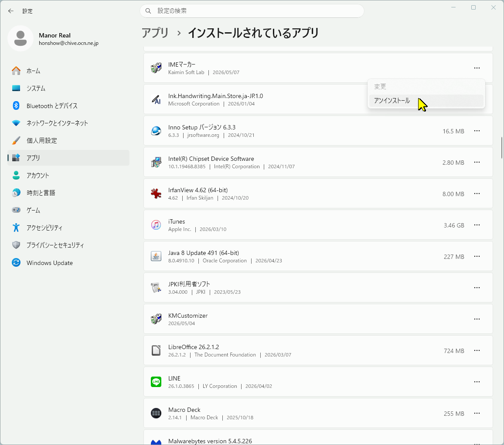Click the IrfanView red icon
Viewport: 504px width, 445px height.
point(156,194)
